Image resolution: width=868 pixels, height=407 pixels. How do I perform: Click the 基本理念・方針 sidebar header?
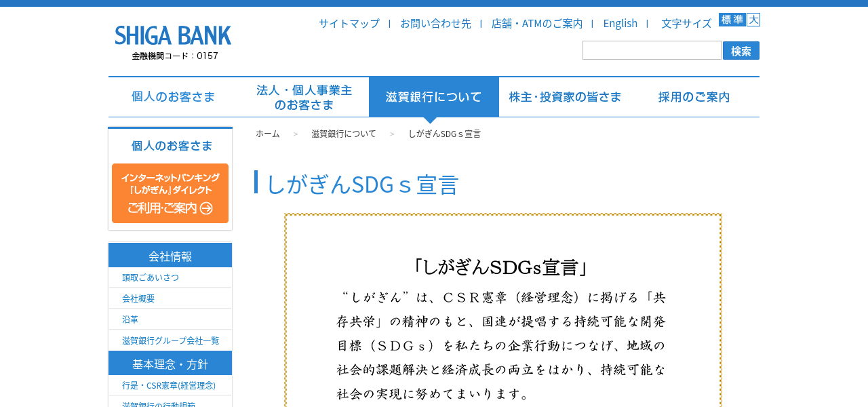170,364
